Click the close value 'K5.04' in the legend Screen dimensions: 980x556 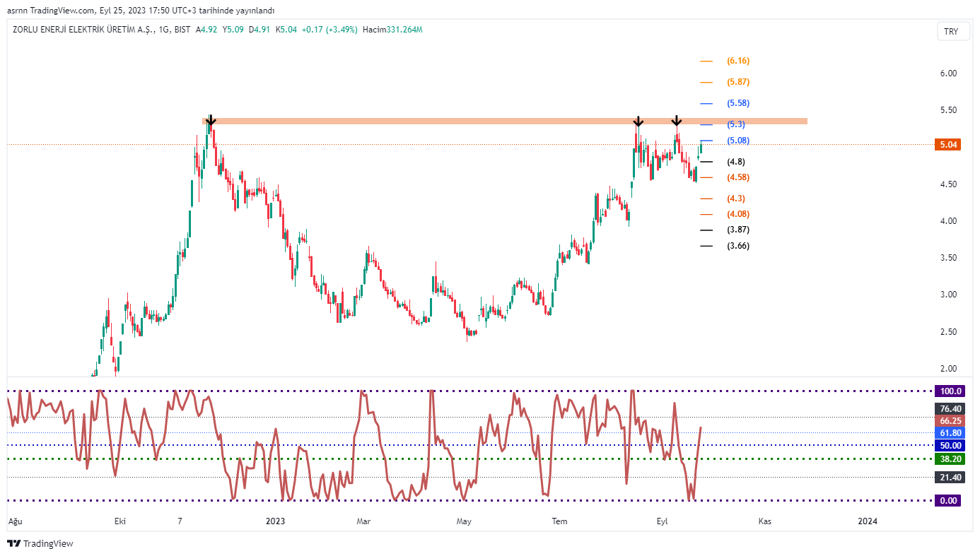pos(287,30)
